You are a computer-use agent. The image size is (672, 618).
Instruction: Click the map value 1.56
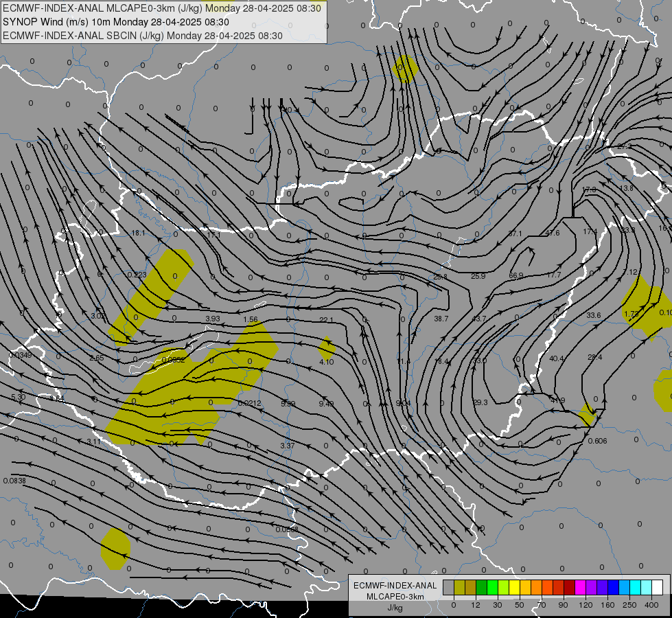[x=251, y=319]
